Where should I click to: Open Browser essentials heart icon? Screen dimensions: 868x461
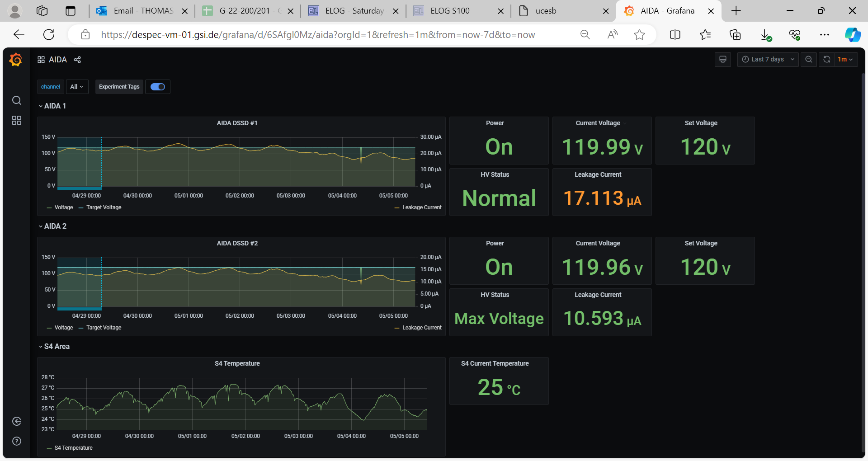795,35
